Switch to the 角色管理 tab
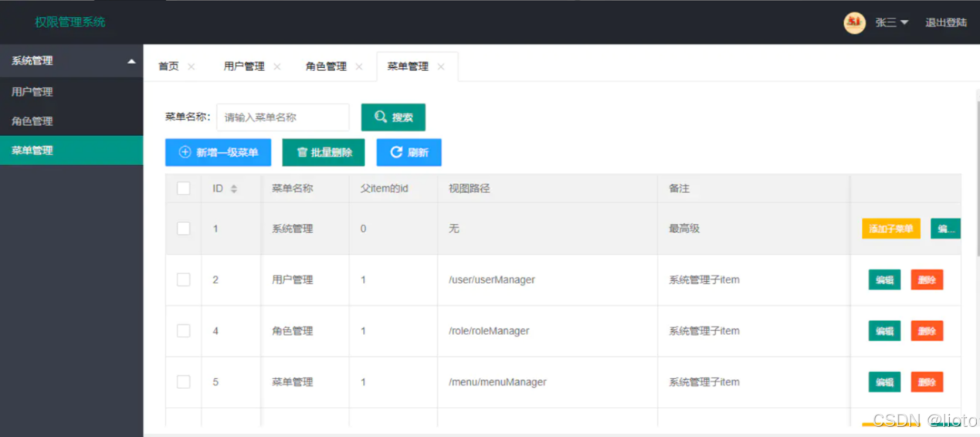 coord(326,66)
